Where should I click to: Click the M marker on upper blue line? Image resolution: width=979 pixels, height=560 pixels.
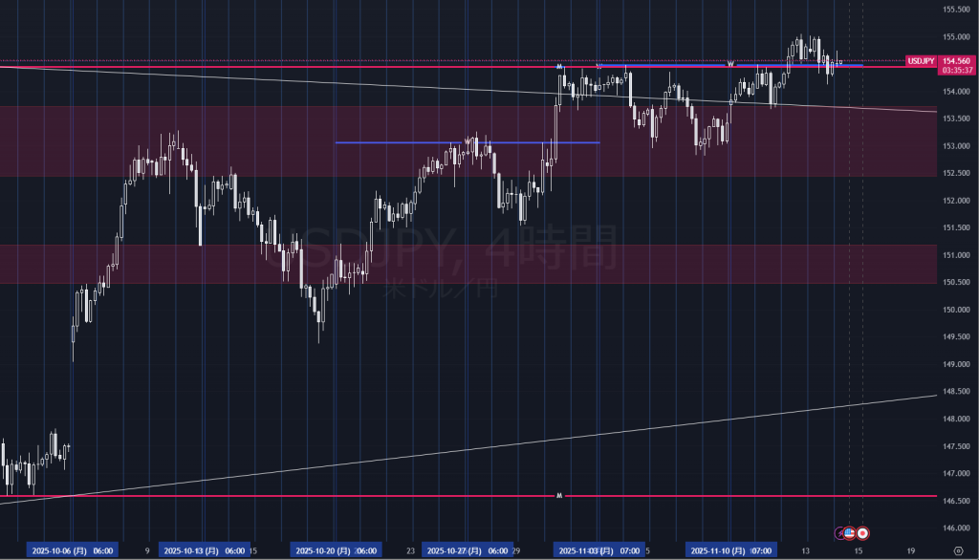[x=559, y=65]
